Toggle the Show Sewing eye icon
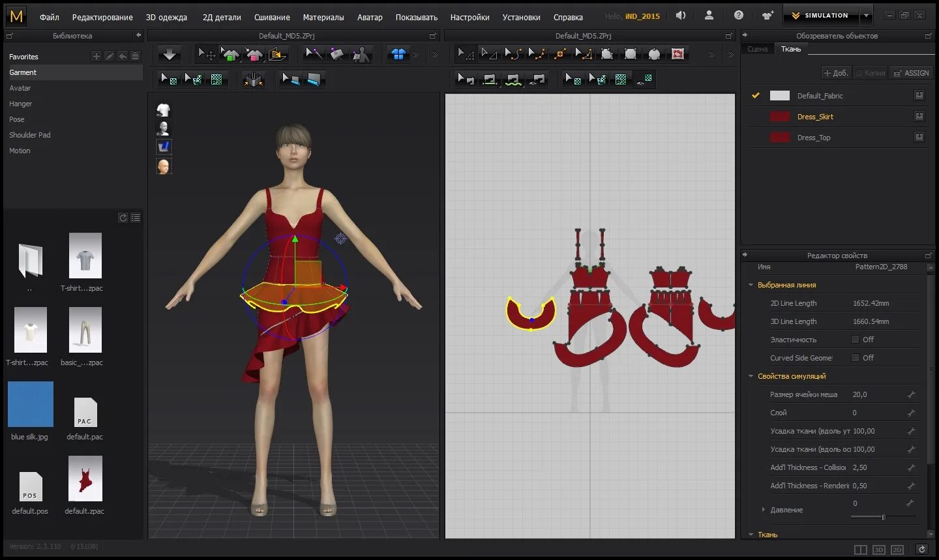 click(537, 80)
